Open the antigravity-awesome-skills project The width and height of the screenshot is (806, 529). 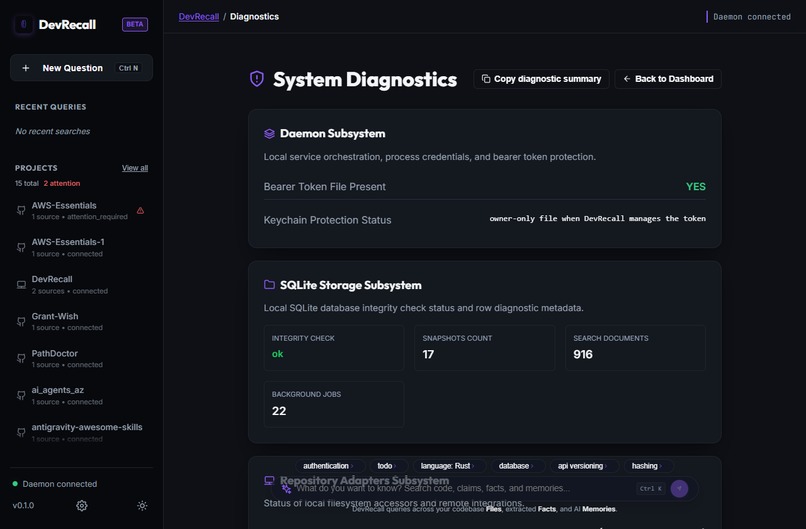81,432
